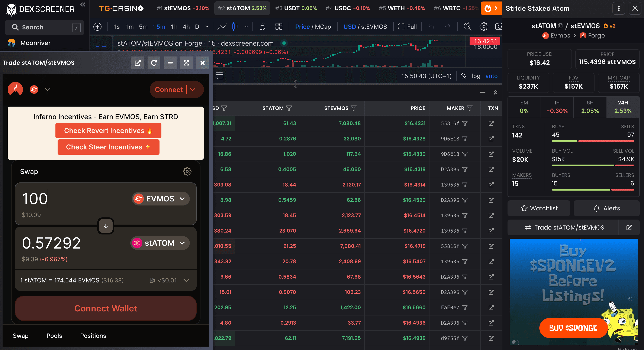The width and height of the screenshot is (644, 350).
Task: Click the redo arrow in chart toolbar
Action: [x=447, y=26]
